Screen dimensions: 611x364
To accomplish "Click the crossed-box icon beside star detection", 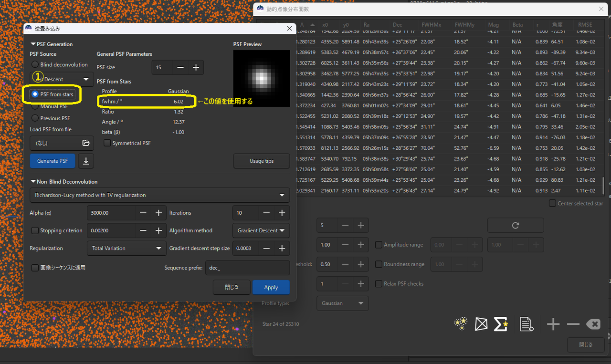I will tap(481, 324).
